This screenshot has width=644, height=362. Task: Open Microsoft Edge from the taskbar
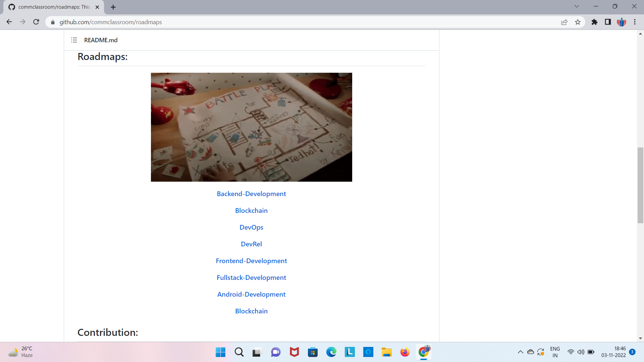pyautogui.click(x=331, y=352)
